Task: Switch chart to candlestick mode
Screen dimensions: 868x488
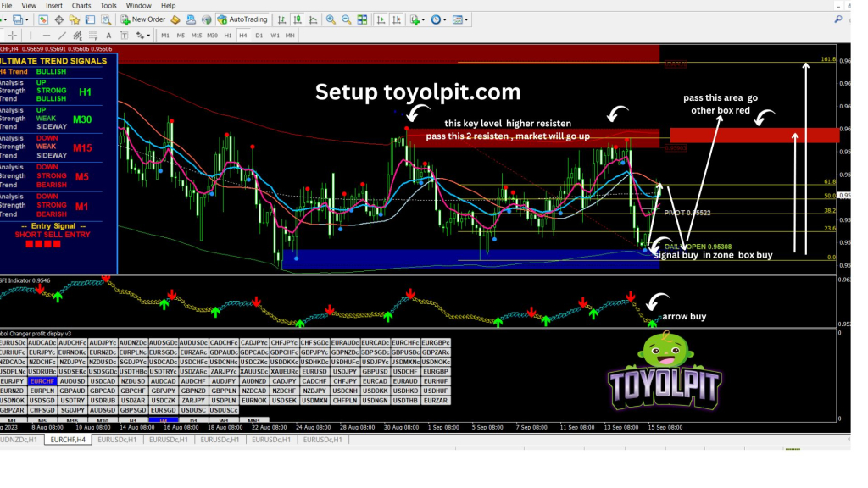Action: click(297, 19)
